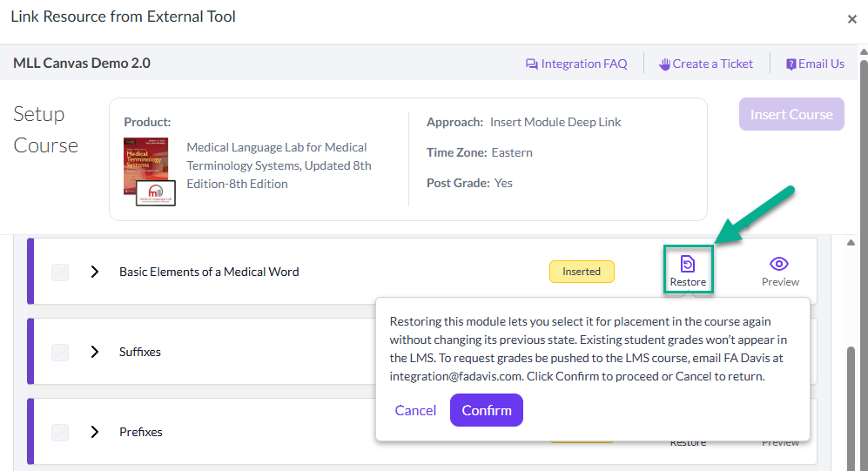868x471 pixels.
Task: Open the Integration FAQ link
Action: 576,64
